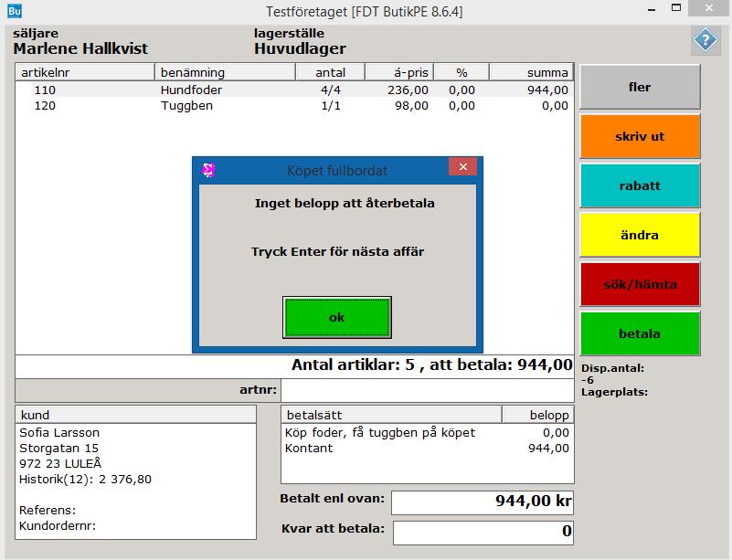Click the yellow ändra button
732x560 pixels.
[x=640, y=235]
